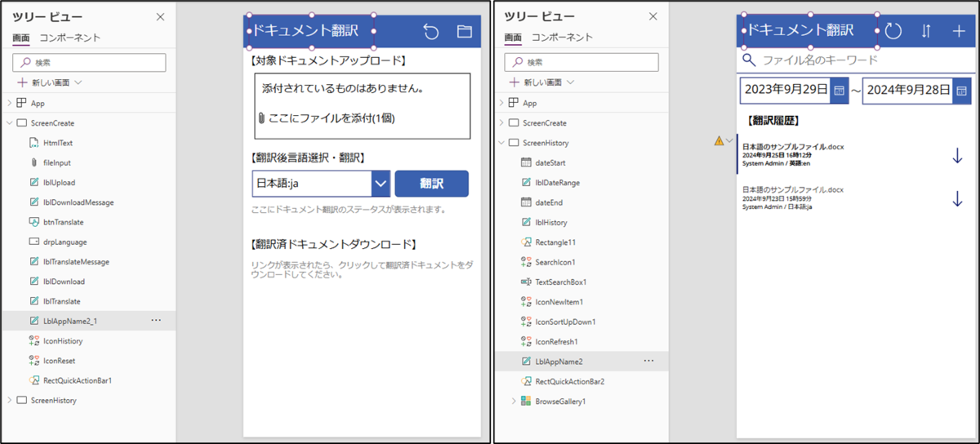Click the file attachment box ここにファイルを添付(1個)
980x444 pixels.
click(x=362, y=106)
